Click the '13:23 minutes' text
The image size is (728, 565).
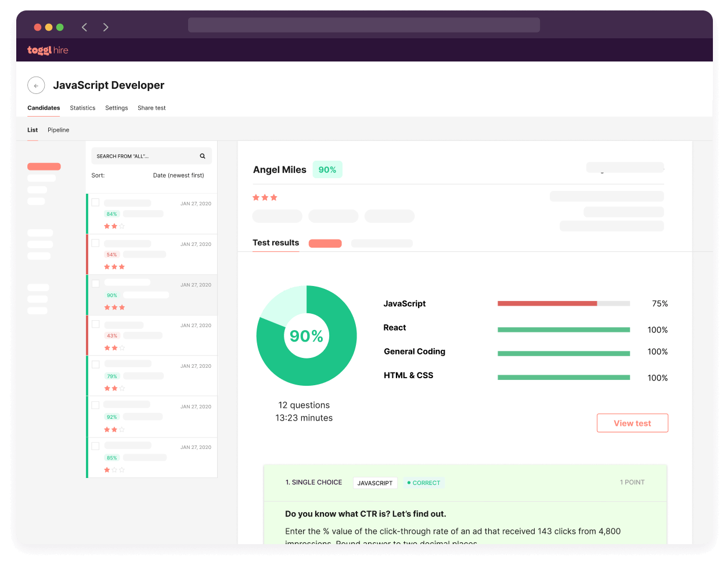pos(304,418)
